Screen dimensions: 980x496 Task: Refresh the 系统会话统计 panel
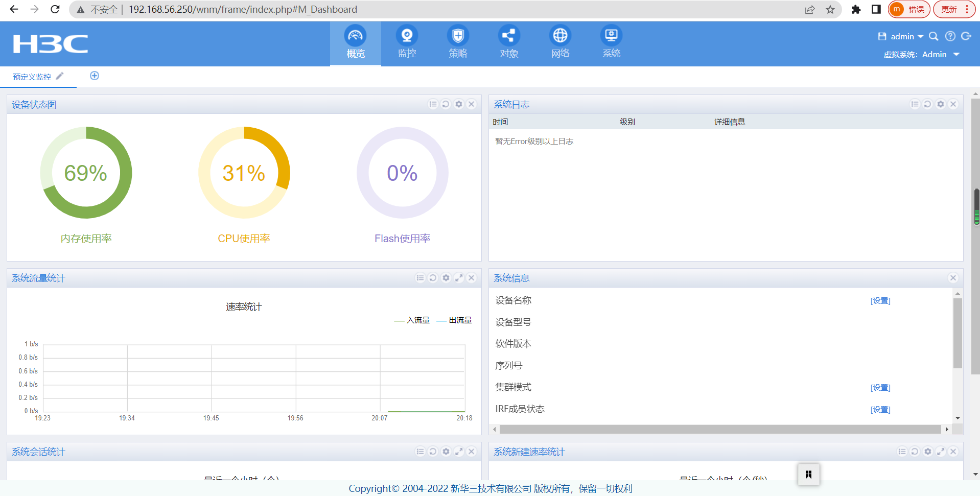(x=433, y=452)
